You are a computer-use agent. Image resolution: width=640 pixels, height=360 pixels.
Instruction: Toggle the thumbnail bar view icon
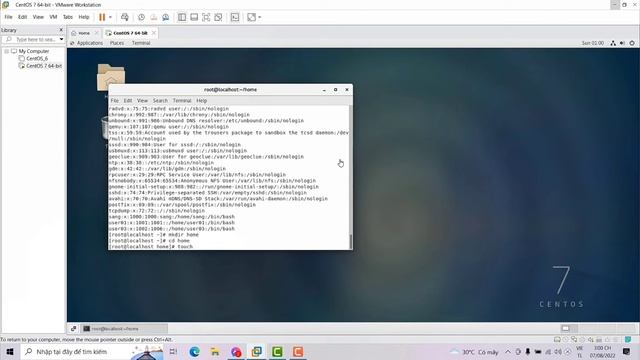[194, 17]
